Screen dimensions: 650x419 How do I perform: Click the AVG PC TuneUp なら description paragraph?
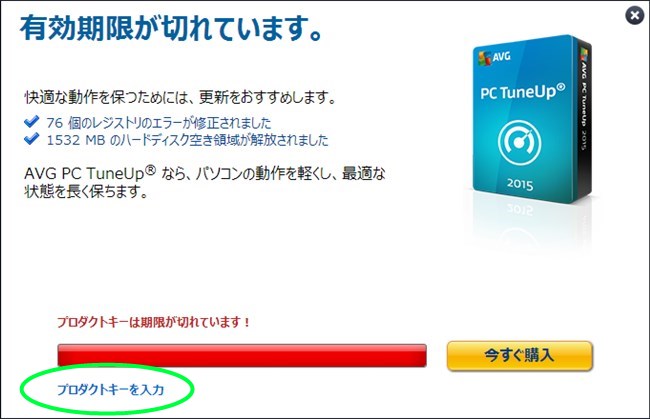point(205,182)
